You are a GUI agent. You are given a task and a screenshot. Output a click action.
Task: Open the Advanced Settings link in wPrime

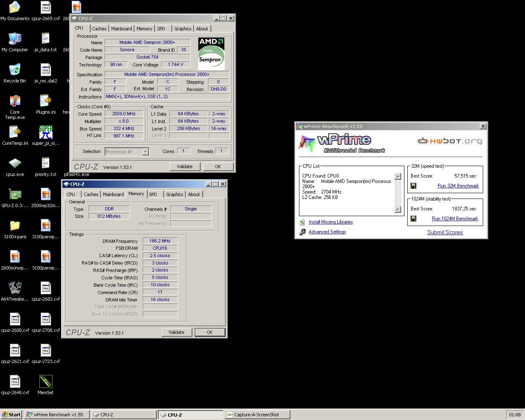[x=327, y=232]
